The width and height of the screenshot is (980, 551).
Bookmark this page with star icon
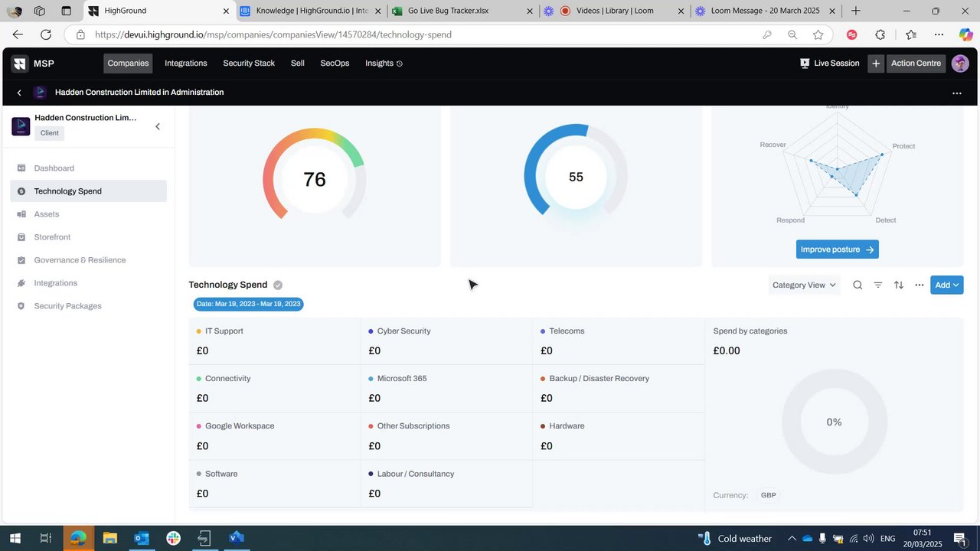click(818, 34)
